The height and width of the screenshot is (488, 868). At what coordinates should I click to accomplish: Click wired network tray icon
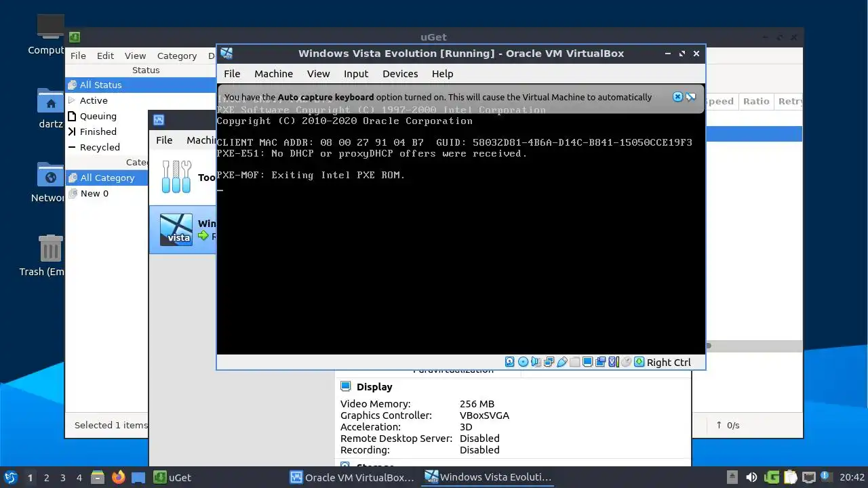[808, 477]
